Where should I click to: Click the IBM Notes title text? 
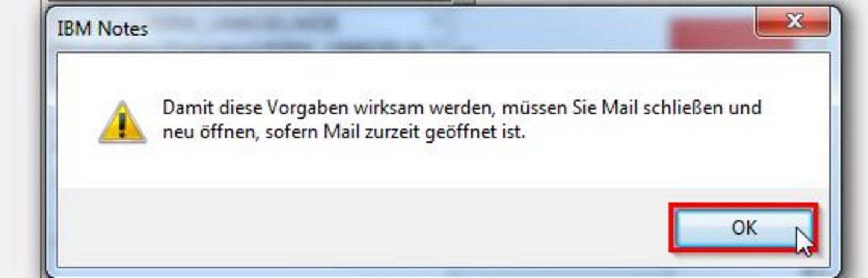[x=102, y=29]
